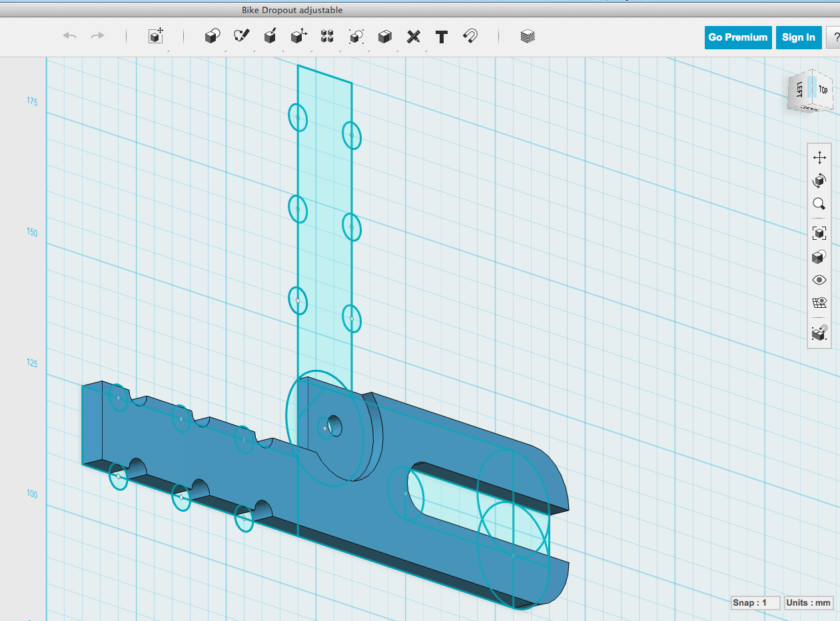Click the ruler label 100
Screen dimensions: 840x621
32,494
